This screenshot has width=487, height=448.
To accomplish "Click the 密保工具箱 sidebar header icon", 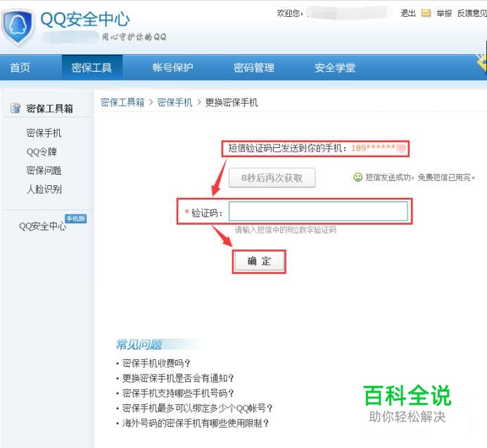I will (15, 108).
